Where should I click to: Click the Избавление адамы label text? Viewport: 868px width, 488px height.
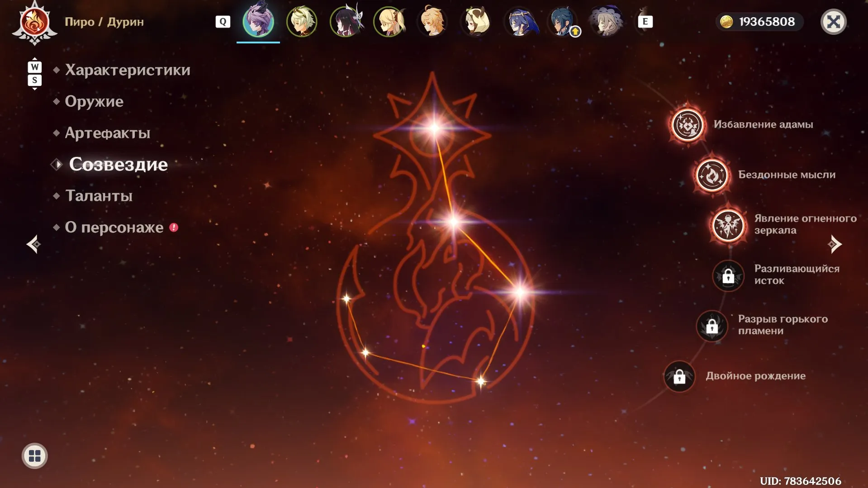point(763,124)
